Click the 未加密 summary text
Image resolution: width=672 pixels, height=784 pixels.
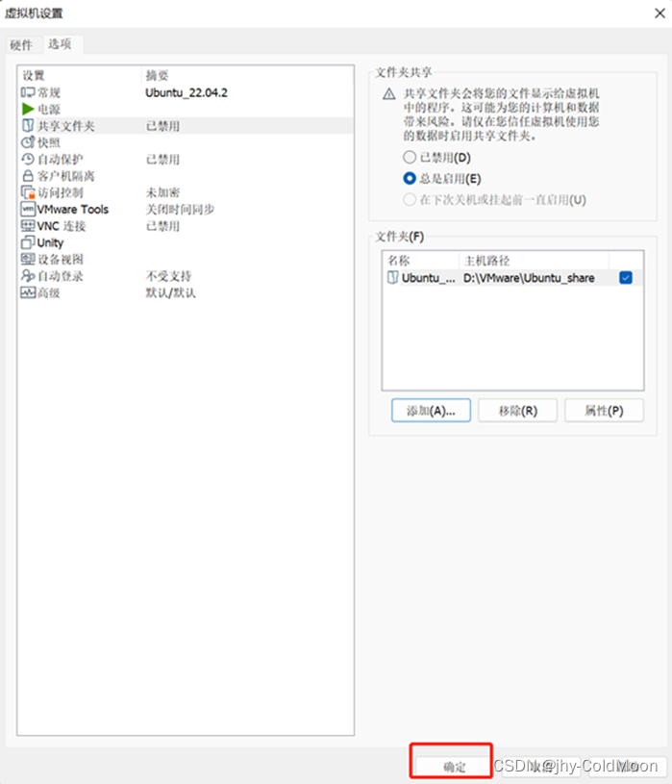coord(162,193)
